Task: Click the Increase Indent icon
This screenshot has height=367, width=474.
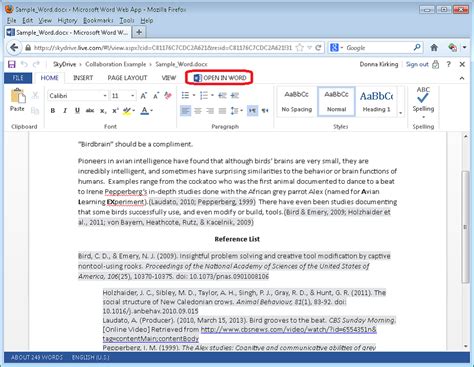Action: pyautogui.click(x=235, y=96)
